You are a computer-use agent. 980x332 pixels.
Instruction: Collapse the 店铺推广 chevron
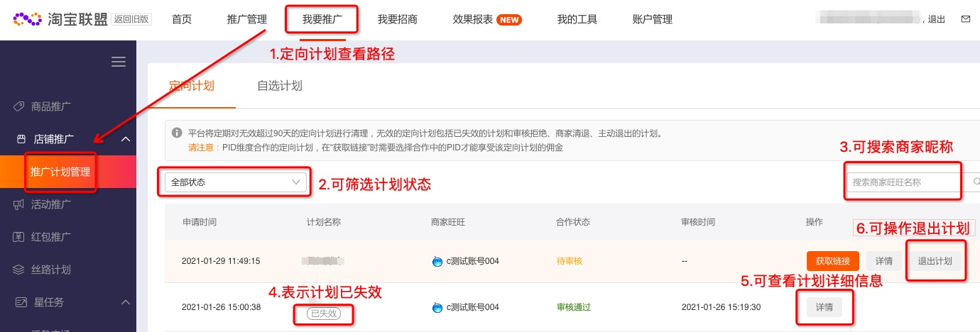point(126,139)
